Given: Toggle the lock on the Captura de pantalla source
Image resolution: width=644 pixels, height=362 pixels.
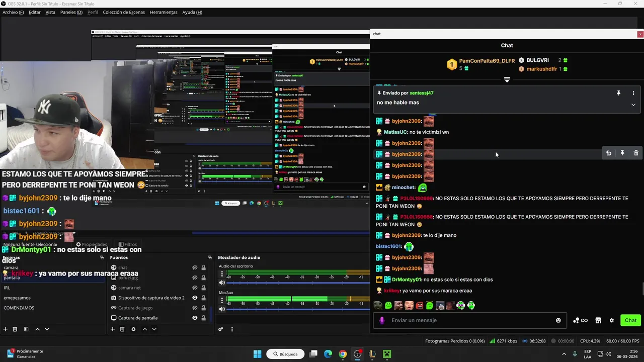Looking at the screenshot, I should point(203,318).
